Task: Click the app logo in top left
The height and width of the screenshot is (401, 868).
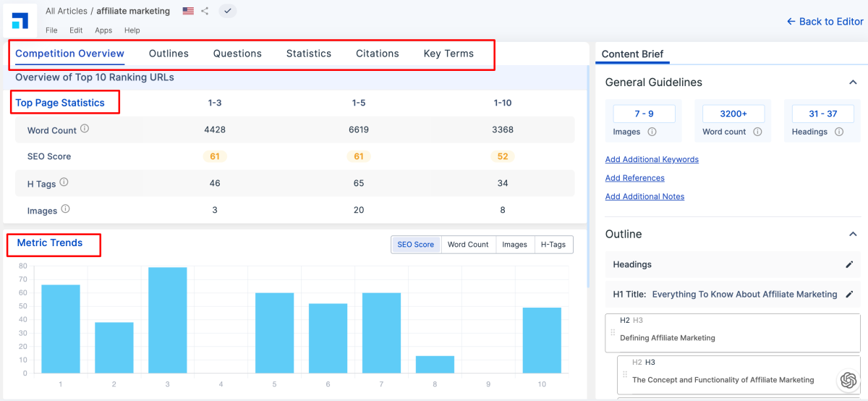Action: pyautogui.click(x=20, y=20)
